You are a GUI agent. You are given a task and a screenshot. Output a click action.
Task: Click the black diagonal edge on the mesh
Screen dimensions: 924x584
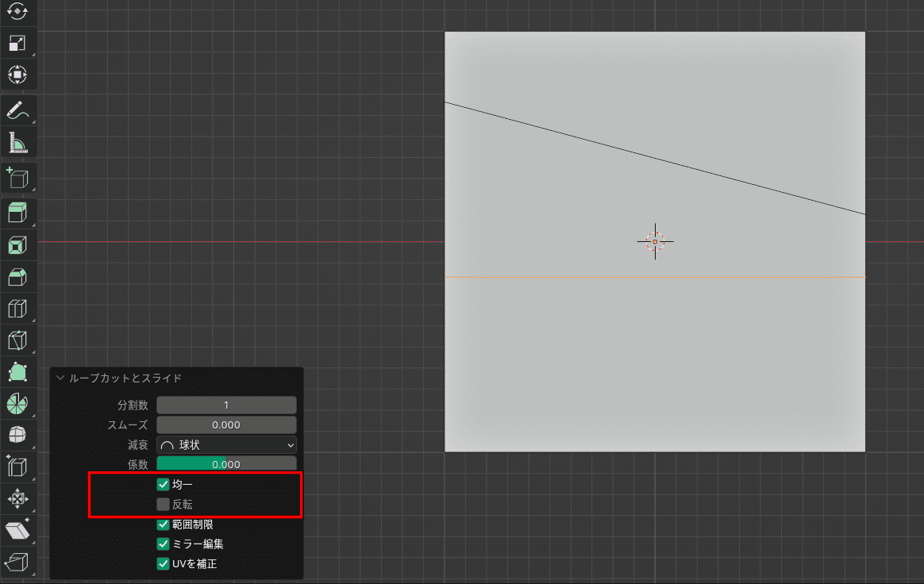click(655, 158)
